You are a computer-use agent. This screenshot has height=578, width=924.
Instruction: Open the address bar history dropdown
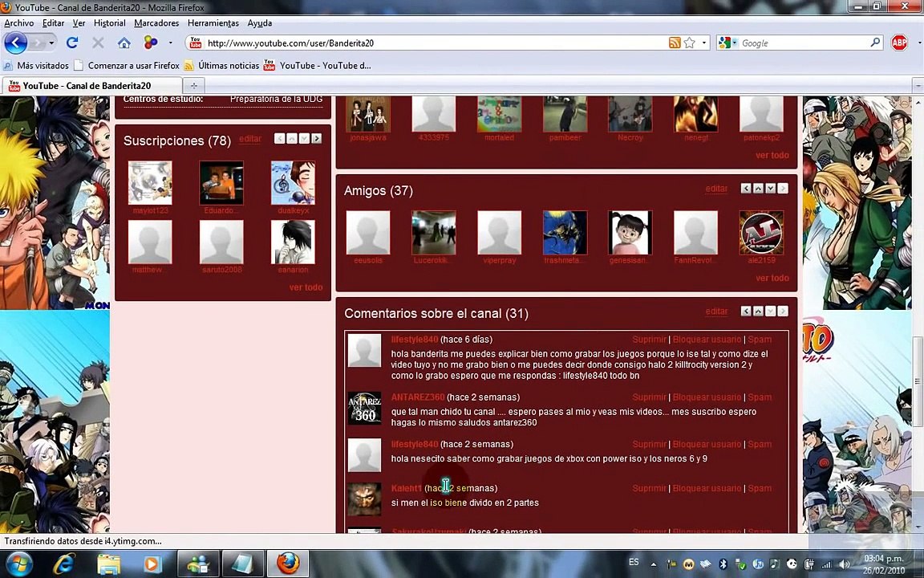point(704,43)
